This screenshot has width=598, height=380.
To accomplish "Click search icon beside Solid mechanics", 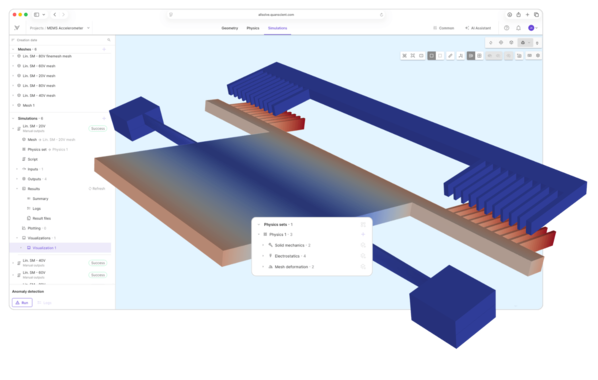I will [x=363, y=245].
